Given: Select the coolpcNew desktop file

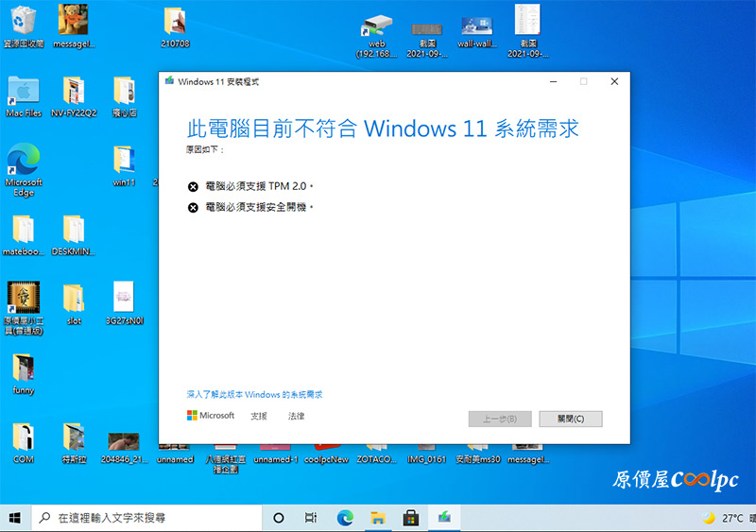Looking at the screenshot, I should pyautogui.click(x=326, y=455).
